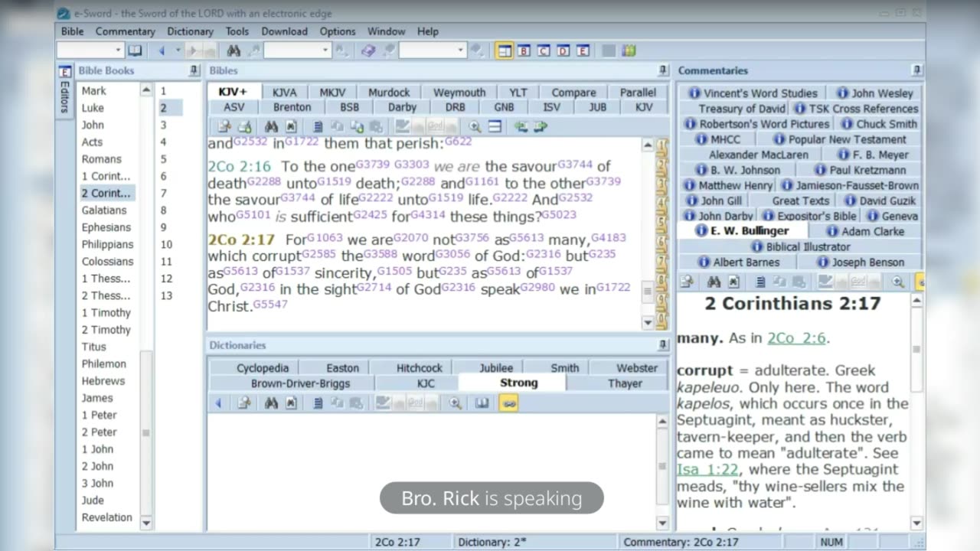Click the printer icon in the Bibles toolbar
This screenshot has height=551, width=980.
point(245,126)
